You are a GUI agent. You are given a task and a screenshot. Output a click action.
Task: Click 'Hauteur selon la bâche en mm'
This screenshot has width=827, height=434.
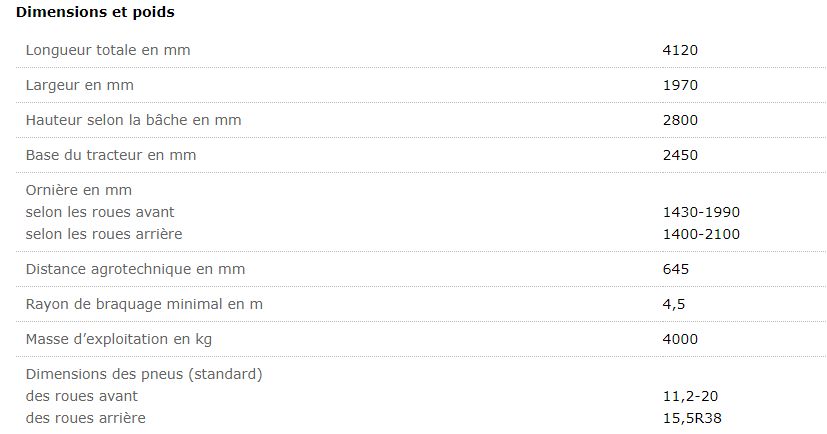click(133, 120)
